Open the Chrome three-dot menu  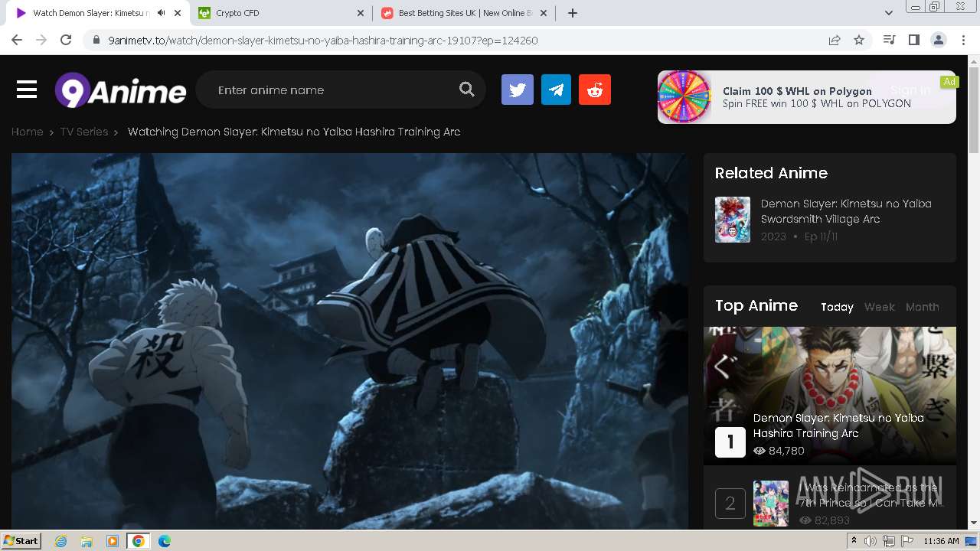[963, 40]
